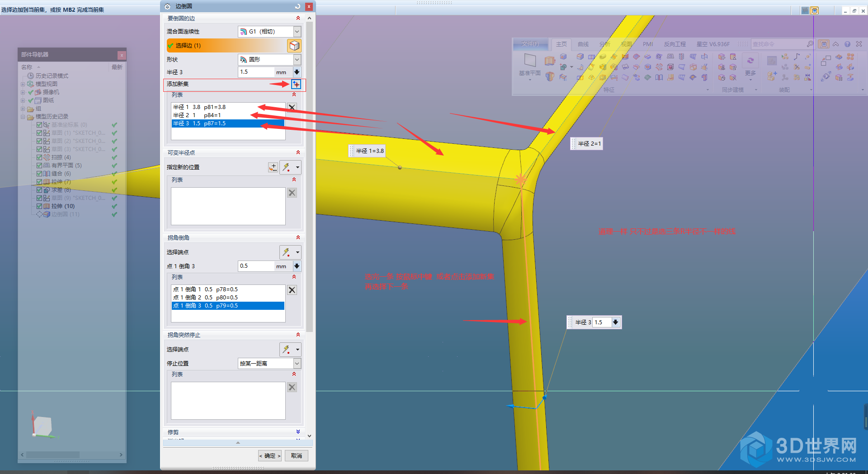Viewport: 868px width, 474px height.
Task: Click navigator horizontal scrollbar thumb
Action: click(53, 455)
